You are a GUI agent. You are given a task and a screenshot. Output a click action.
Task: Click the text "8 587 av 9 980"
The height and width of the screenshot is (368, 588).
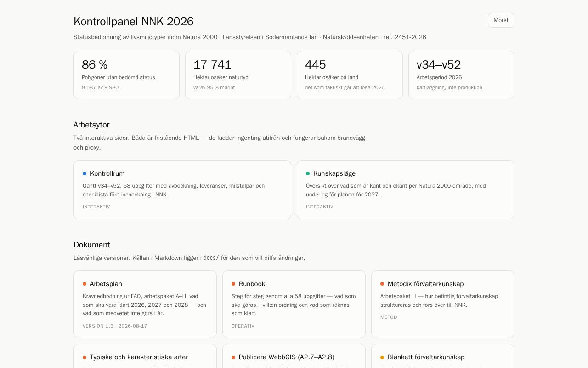(100, 87)
